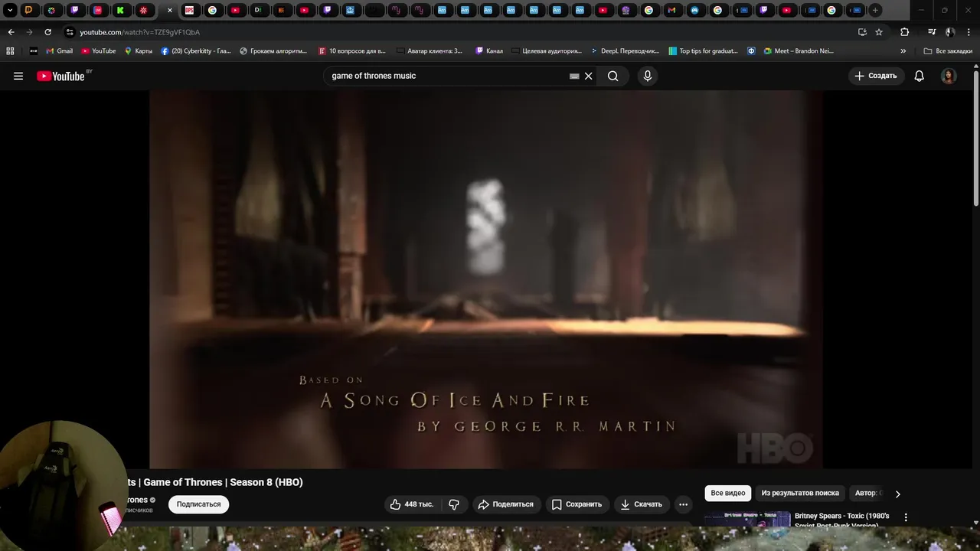Open more video actions ellipsis menu
The image size is (980, 551).
(x=683, y=504)
